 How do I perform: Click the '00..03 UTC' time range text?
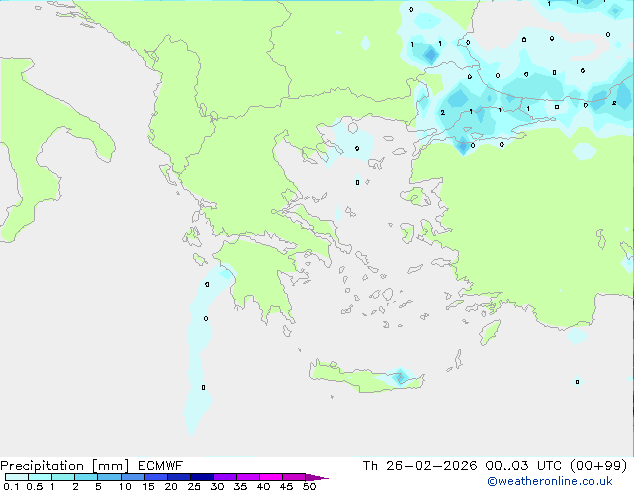pyautogui.click(x=524, y=466)
